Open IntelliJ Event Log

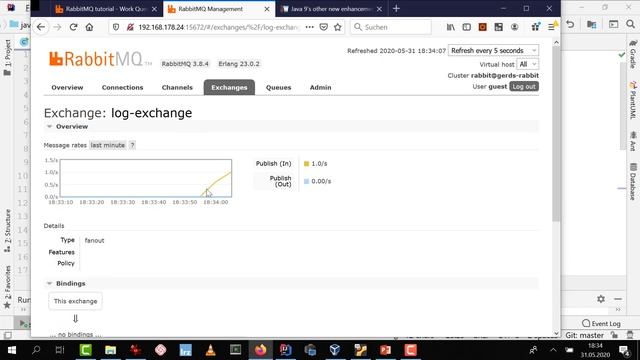click(601, 323)
